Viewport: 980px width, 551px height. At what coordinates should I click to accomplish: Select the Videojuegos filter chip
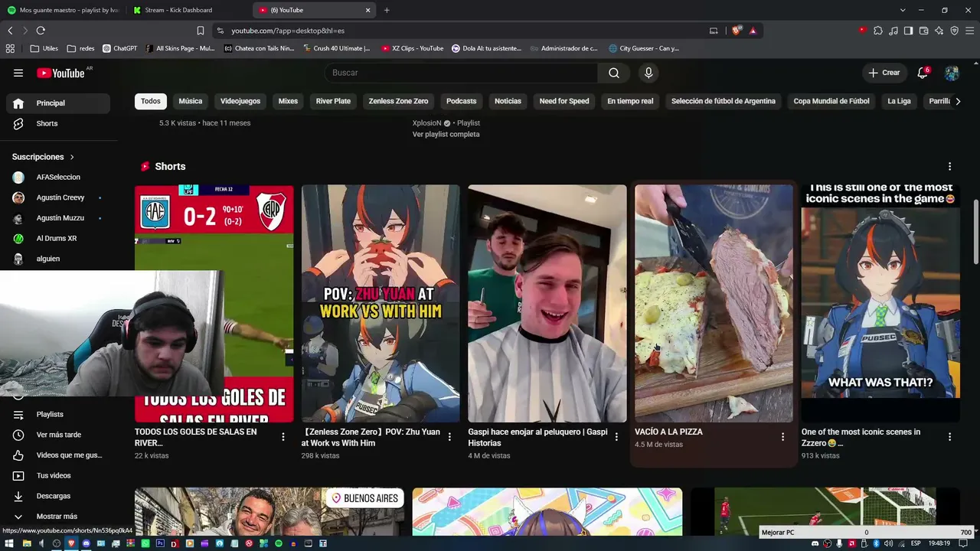pyautogui.click(x=240, y=101)
